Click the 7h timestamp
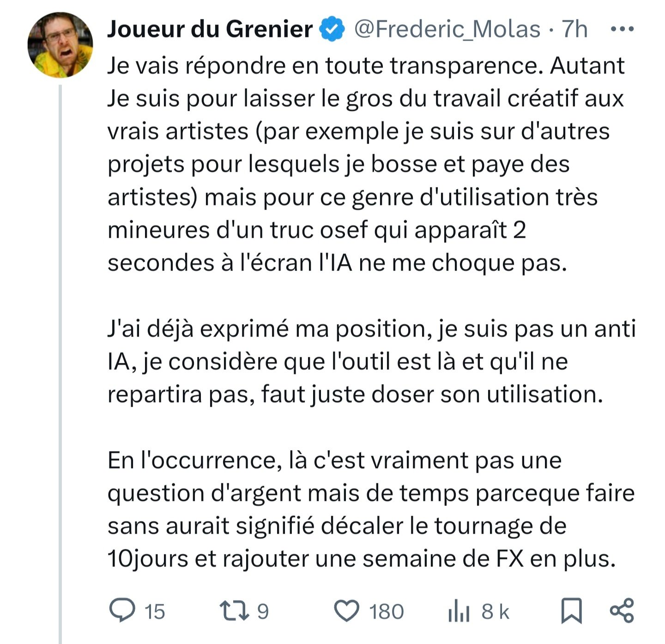This screenshot has height=644, width=665. point(574,30)
